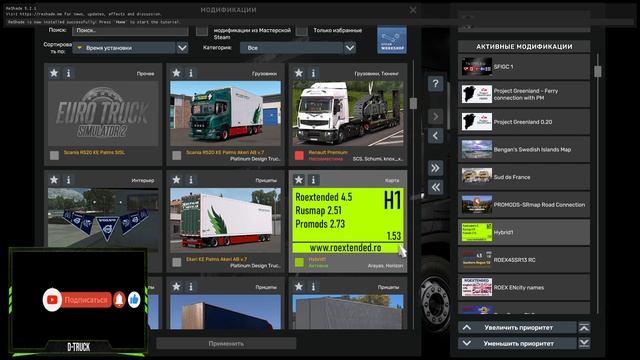Open the question mark help button
This screenshot has height=360, width=640.
pyautogui.click(x=436, y=84)
